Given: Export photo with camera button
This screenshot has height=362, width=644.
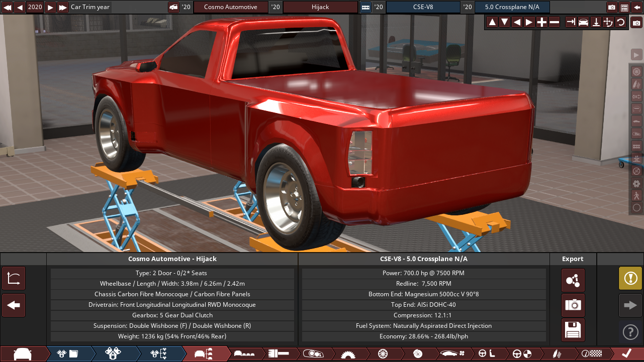Looking at the screenshot, I should (573, 305).
